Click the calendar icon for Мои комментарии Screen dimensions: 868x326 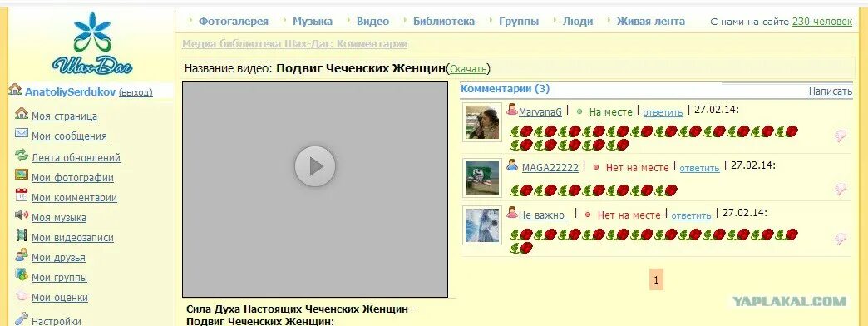pos(22,195)
